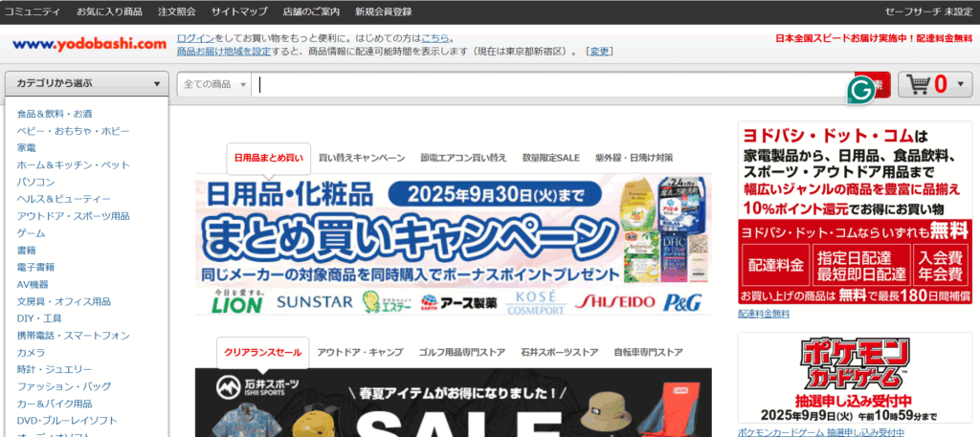980x437 pixels.
Task: Click 配達料金無料 link under red banner
Action: 764,314
